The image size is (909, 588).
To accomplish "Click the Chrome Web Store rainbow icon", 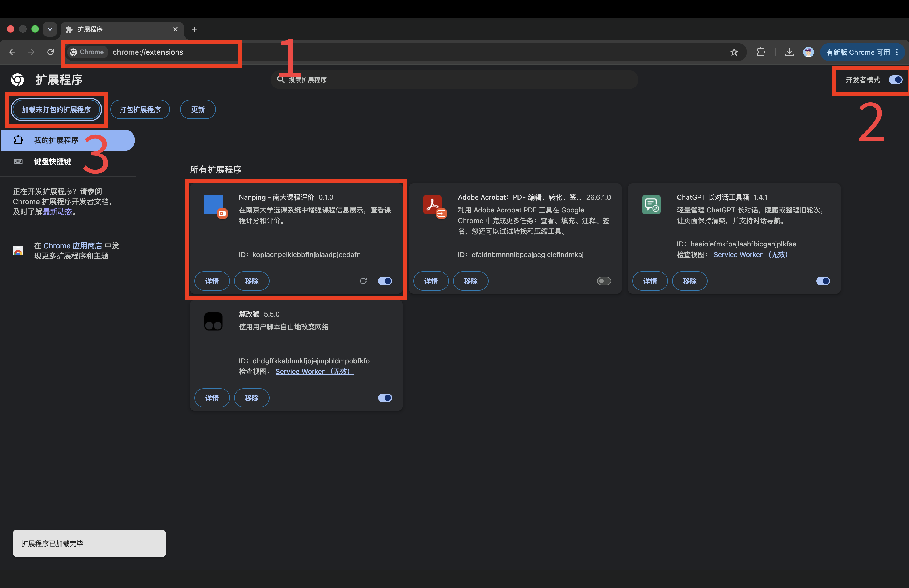I will (x=18, y=251).
